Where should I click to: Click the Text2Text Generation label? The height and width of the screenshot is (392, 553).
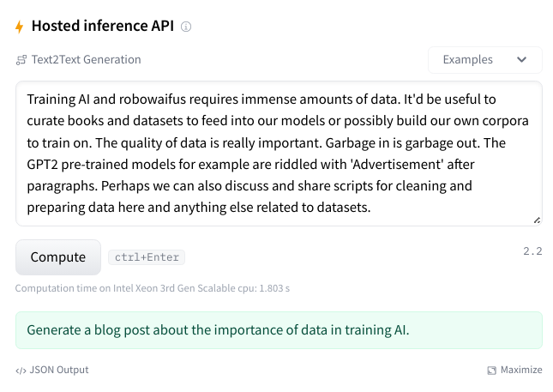tap(87, 60)
